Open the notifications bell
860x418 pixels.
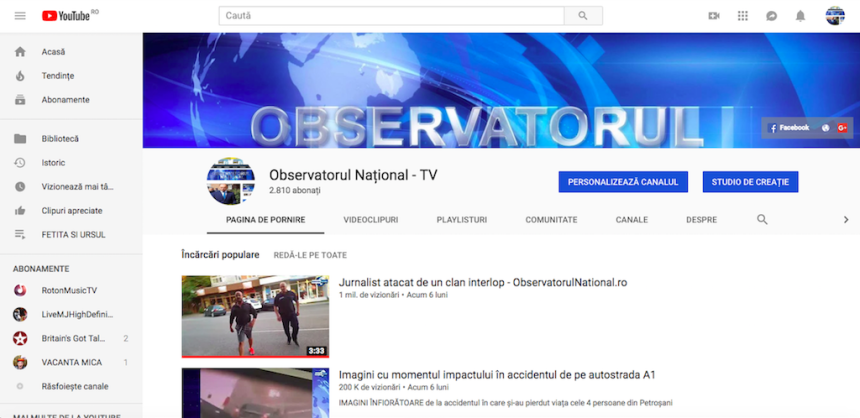(800, 16)
